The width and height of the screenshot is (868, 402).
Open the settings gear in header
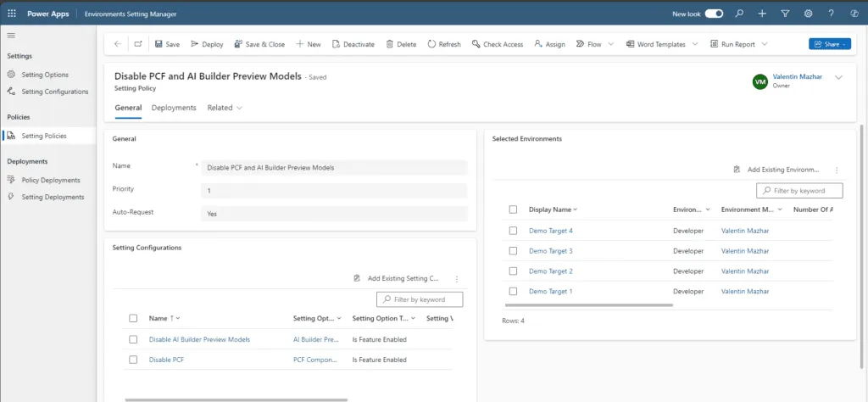(x=808, y=14)
